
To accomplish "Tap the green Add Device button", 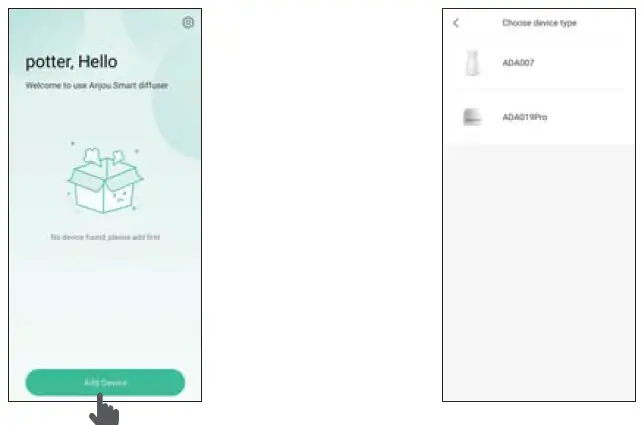I will pyautogui.click(x=105, y=382).
